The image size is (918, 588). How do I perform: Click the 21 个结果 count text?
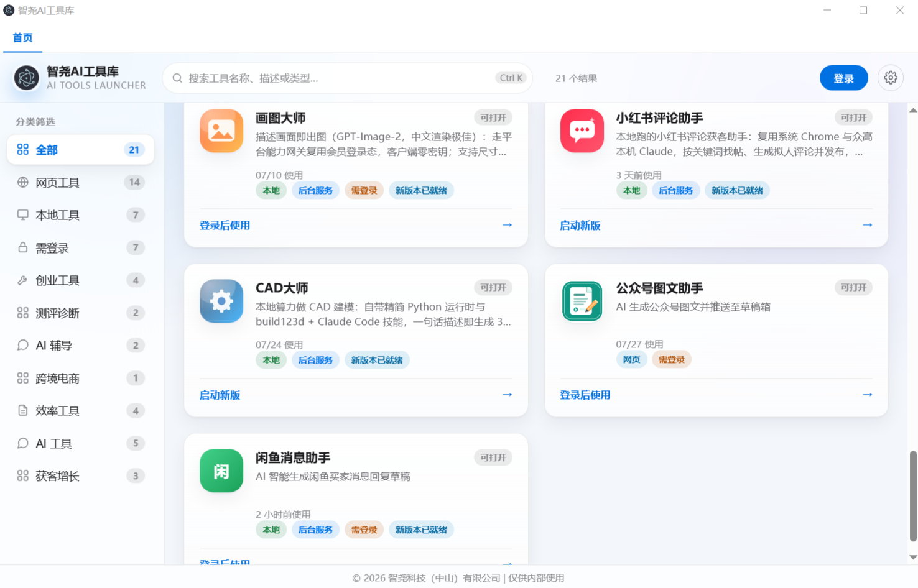[x=576, y=78]
